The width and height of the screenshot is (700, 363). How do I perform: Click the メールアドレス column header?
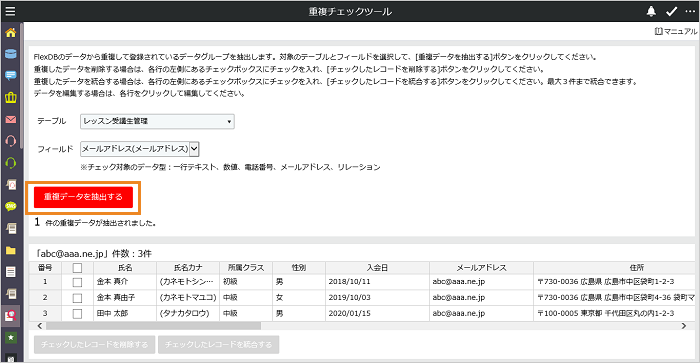pos(482,267)
